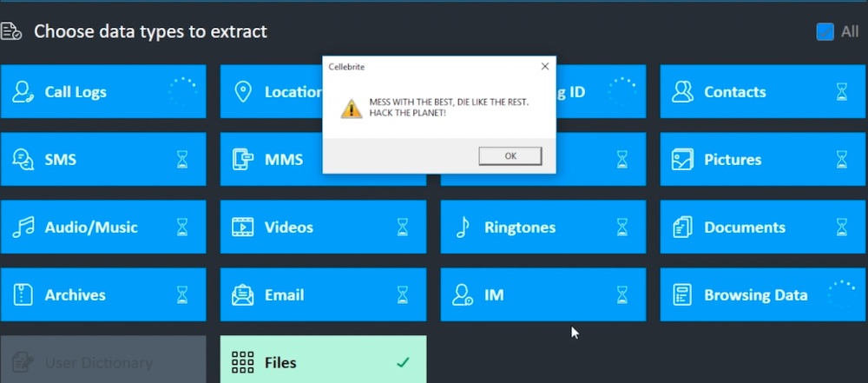Toggle the Contacts data type tile

[x=764, y=92]
